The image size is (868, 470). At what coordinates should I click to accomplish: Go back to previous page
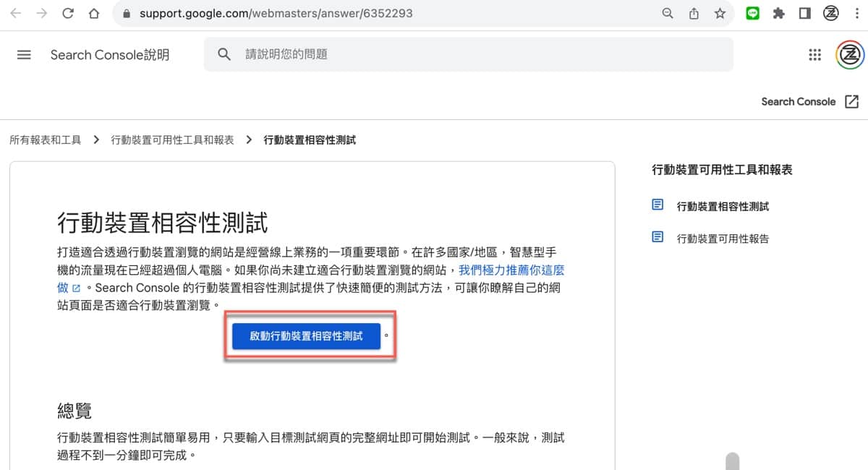click(16, 13)
